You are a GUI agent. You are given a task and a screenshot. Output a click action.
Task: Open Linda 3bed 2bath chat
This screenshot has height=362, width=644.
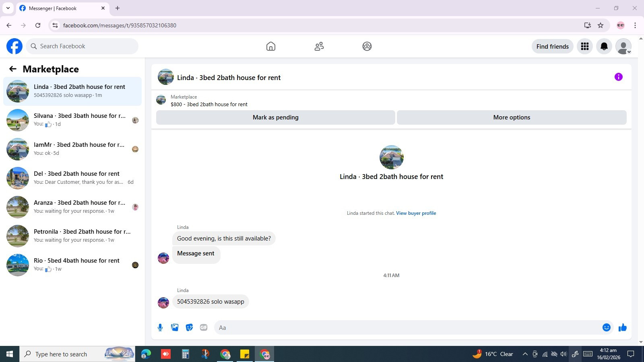[x=72, y=91]
